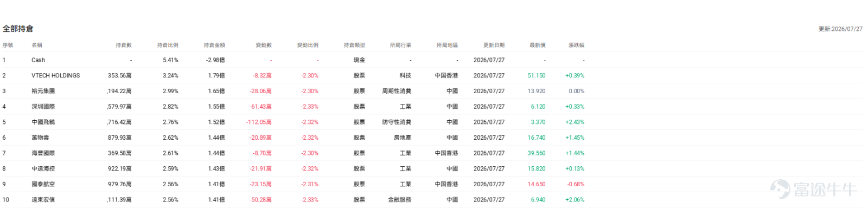The image size is (868, 209).
Task: Open the 中國飛鶴 stock
Action: click(43, 122)
